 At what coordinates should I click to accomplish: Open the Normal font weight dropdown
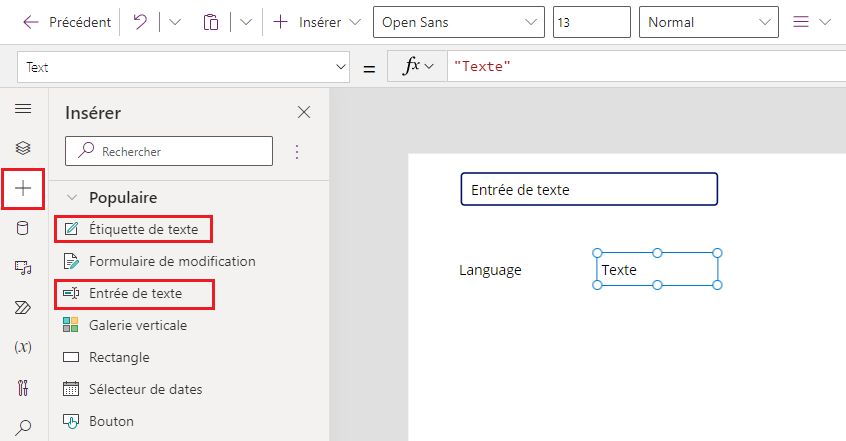[710, 22]
